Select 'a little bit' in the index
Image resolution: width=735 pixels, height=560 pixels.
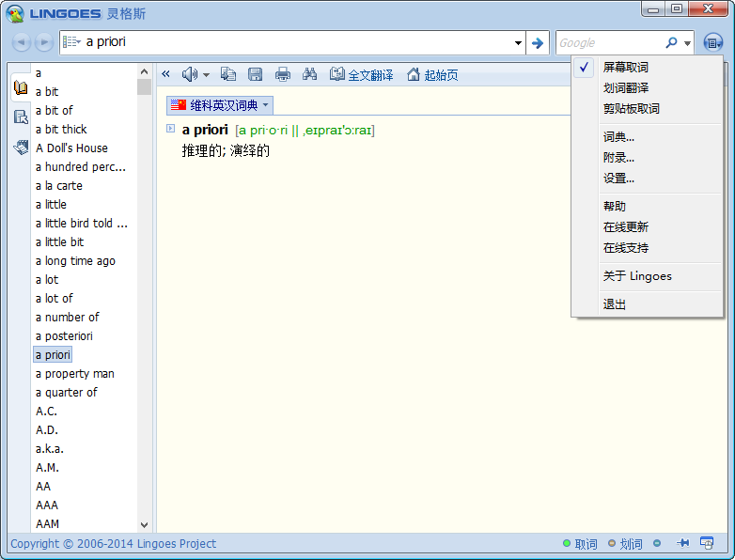59,241
